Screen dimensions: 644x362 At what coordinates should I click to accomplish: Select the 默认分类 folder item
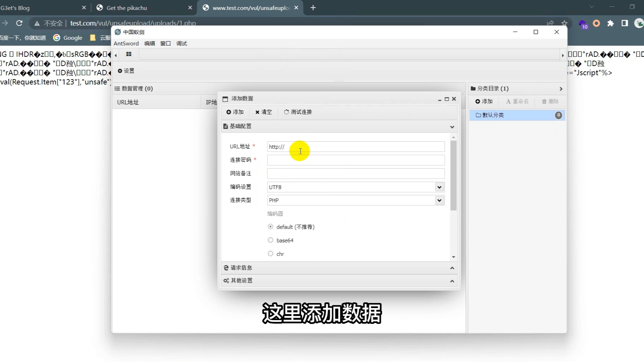pyautogui.click(x=517, y=115)
